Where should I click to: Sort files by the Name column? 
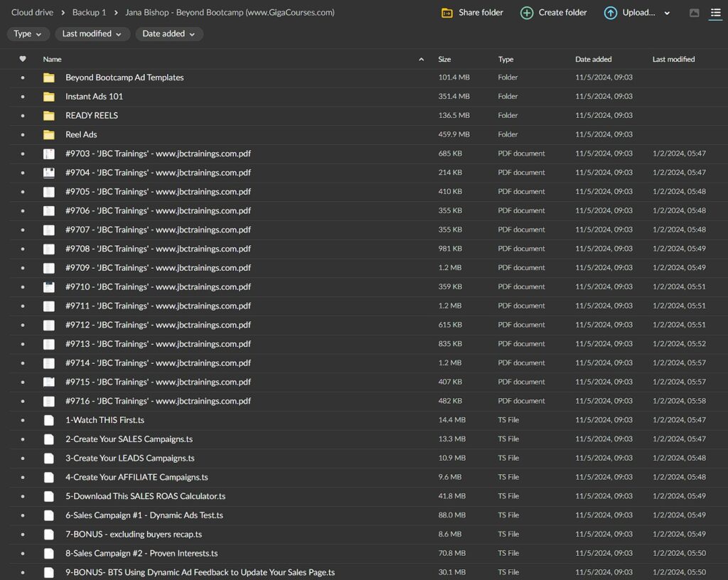pyautogui.click(x=53, y=59)
